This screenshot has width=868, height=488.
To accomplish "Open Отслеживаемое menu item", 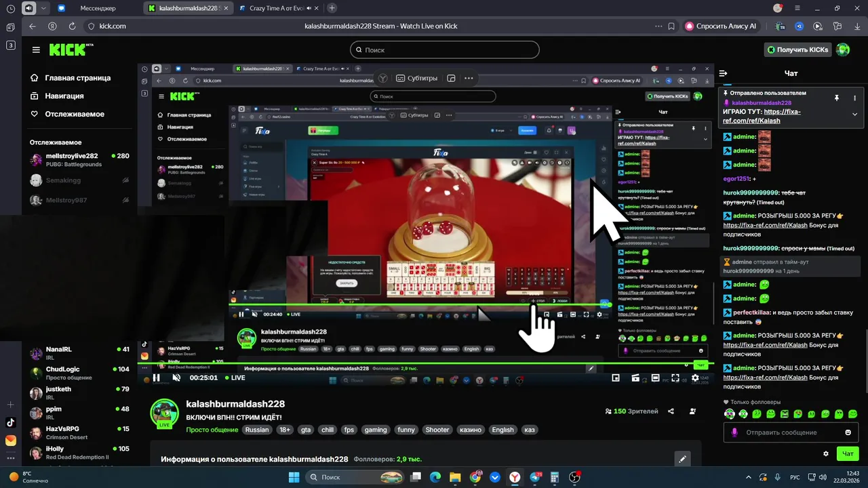I will [67, 115].
